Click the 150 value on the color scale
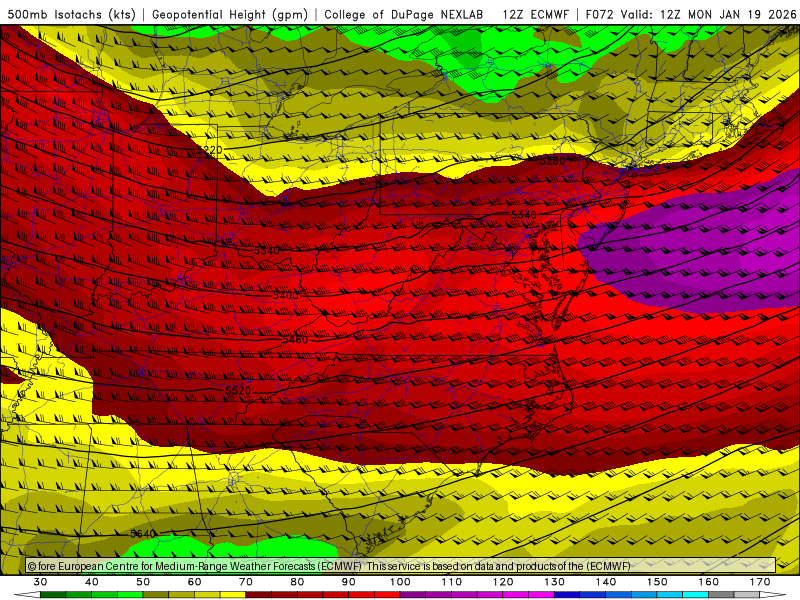 point(657,582)
